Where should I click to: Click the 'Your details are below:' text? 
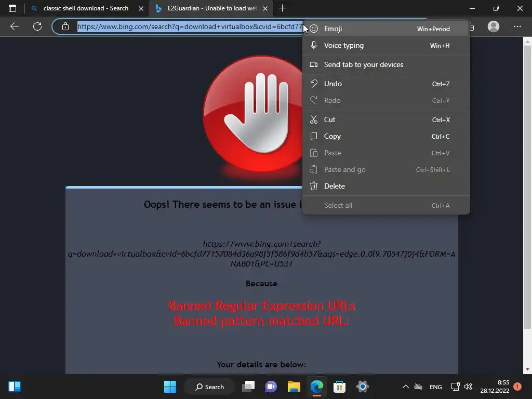click(261, 364)
